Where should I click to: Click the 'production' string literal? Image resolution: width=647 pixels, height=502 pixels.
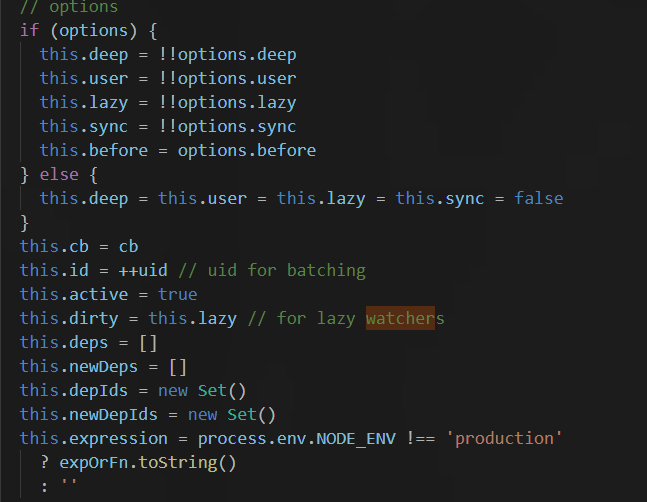point(504,438)
